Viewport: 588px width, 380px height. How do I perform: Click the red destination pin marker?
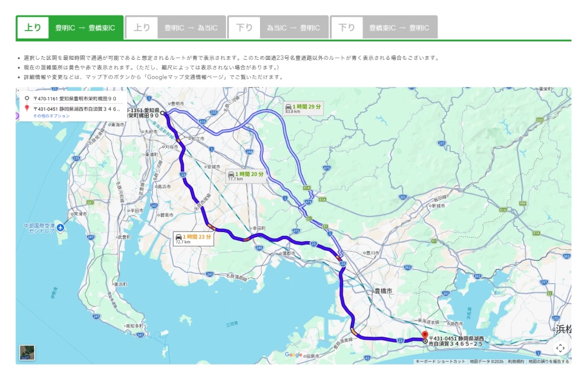425,335
